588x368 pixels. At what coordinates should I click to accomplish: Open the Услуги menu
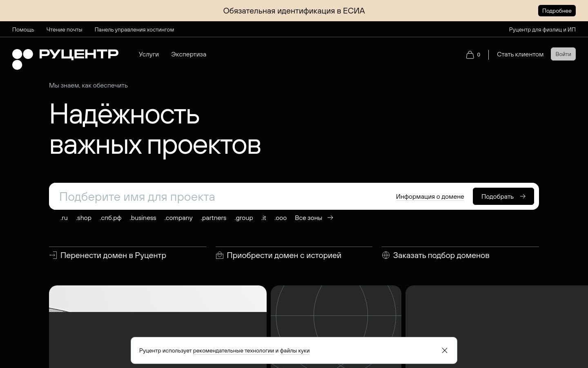point(149,54)
